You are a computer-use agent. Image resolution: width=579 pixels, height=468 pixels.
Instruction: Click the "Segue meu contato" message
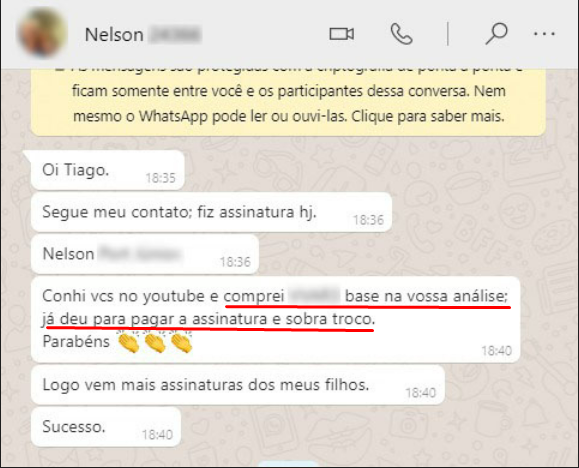pos(211,212)
